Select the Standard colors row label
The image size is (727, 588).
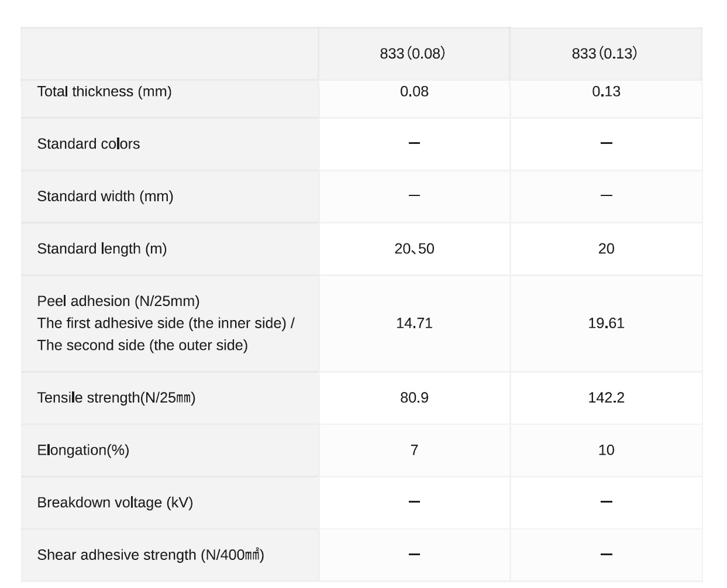pyautogui.click(x=88, y=144)
